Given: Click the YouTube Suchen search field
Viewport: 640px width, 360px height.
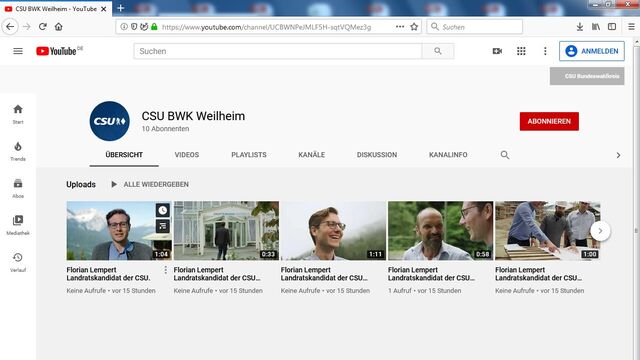Looking at the screenshot, I should [x=278, y=51].
